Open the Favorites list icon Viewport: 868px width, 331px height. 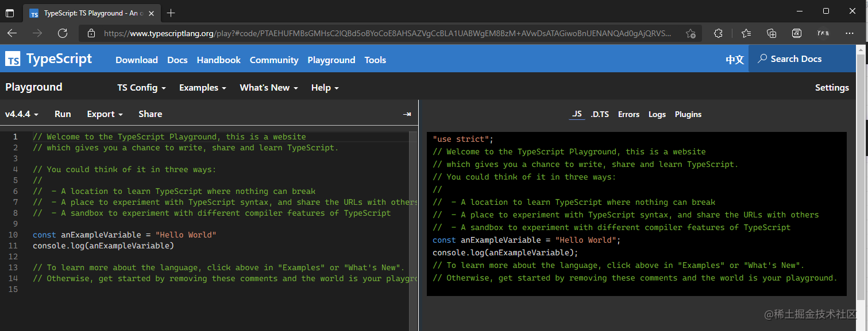click(746, 33)
